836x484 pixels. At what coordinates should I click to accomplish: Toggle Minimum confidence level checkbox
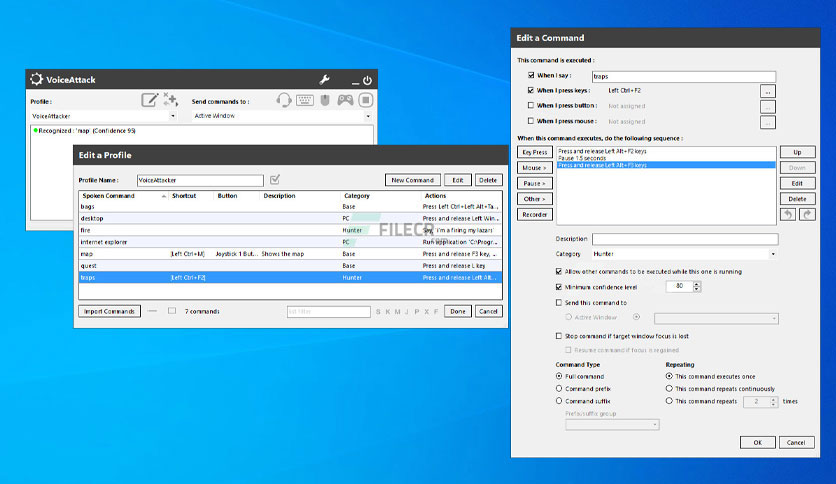(559, 287)
